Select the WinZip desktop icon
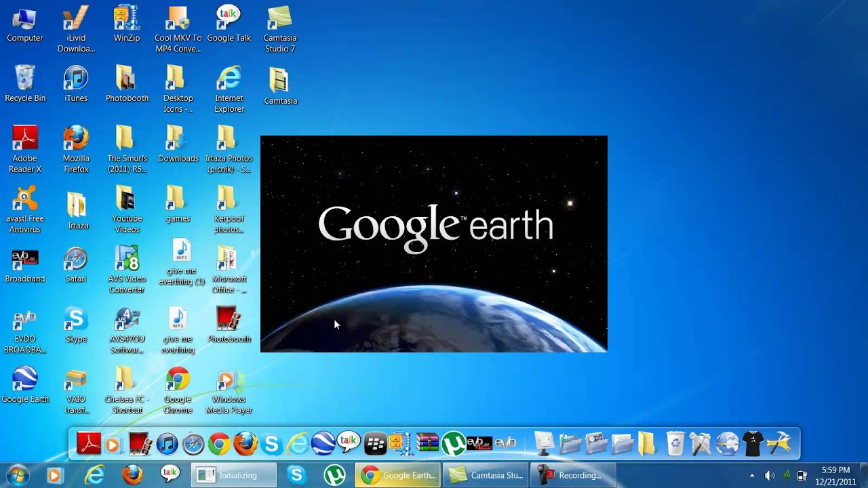Screen dimensions: 868x488 click(x=127, y=25)
